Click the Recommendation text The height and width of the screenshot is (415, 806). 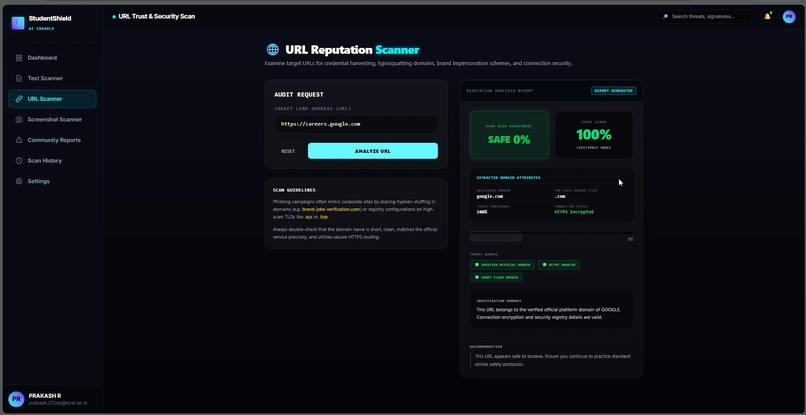552,360
